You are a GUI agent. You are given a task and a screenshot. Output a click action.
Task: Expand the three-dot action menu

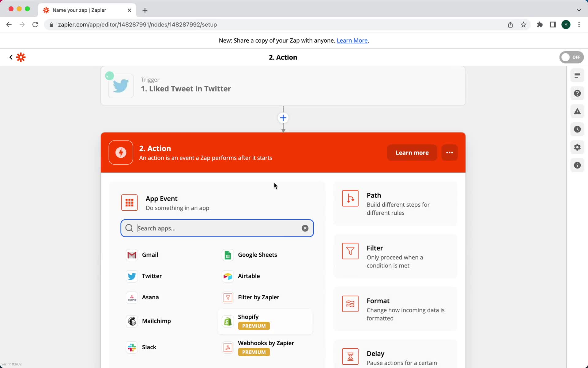[x=450, y=153]
